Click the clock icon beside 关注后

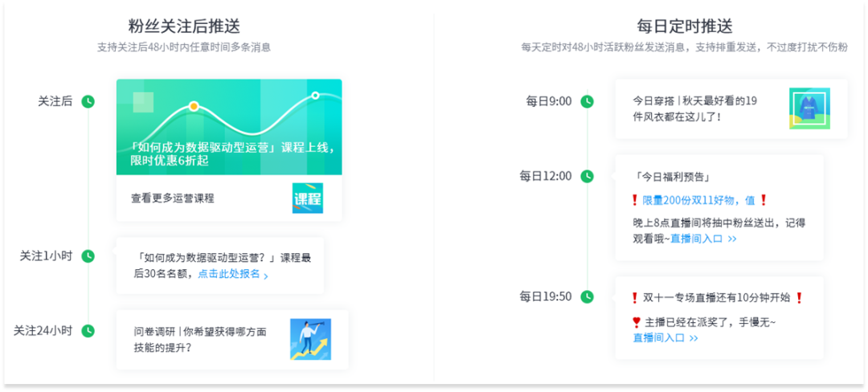(88, 101)
